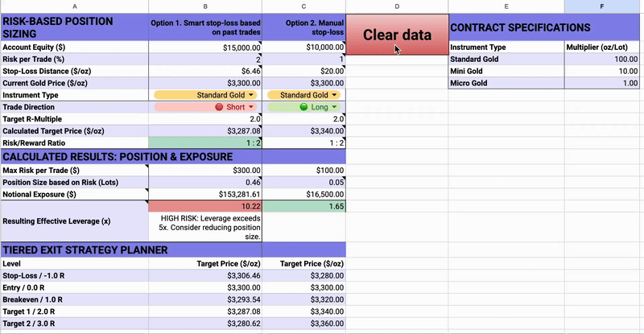Click the Instrument Type header in contract specs

coord(506,47)
